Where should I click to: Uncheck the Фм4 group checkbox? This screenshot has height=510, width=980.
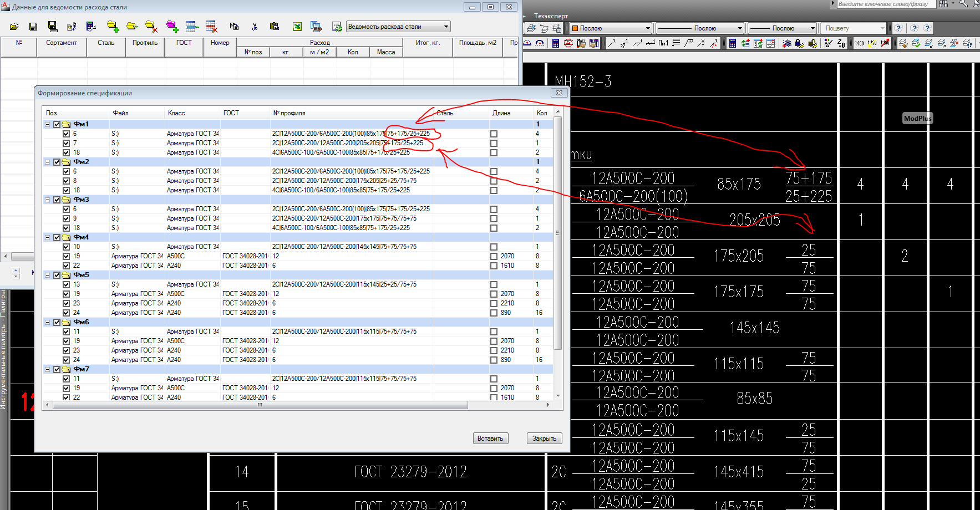tap(57, 237)
